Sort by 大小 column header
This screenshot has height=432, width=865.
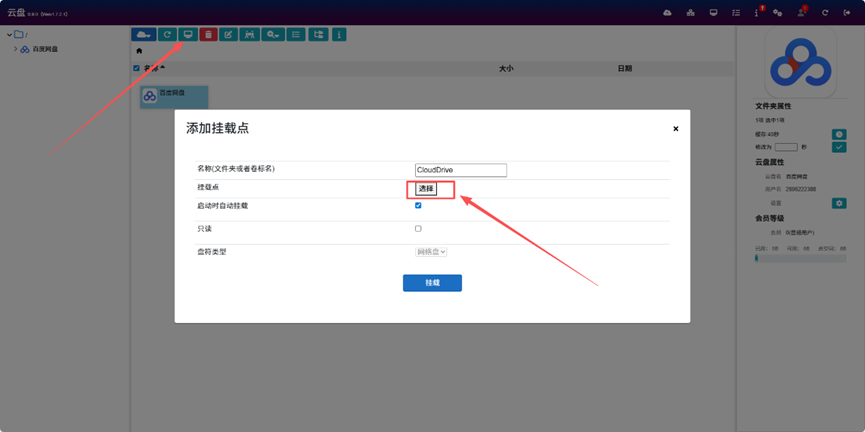click(506, 68)
